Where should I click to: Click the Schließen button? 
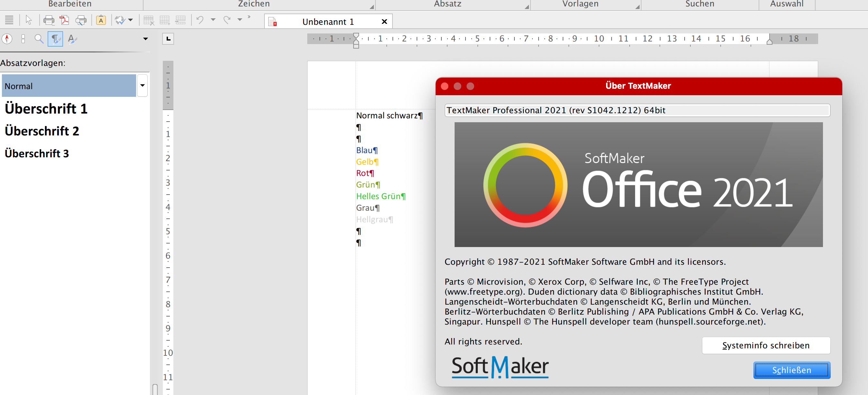(791, 370)
